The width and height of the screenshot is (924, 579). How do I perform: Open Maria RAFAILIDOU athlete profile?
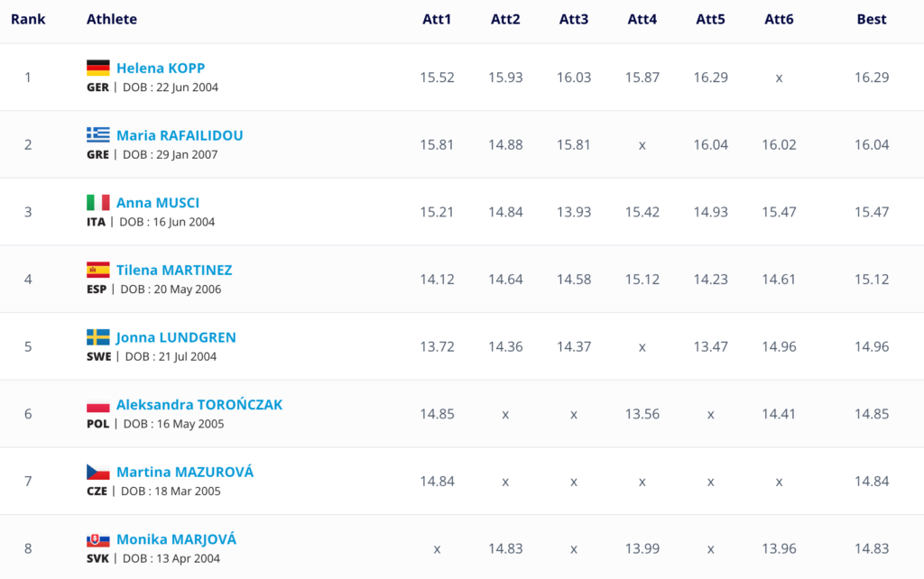click(x=180, y=135)
